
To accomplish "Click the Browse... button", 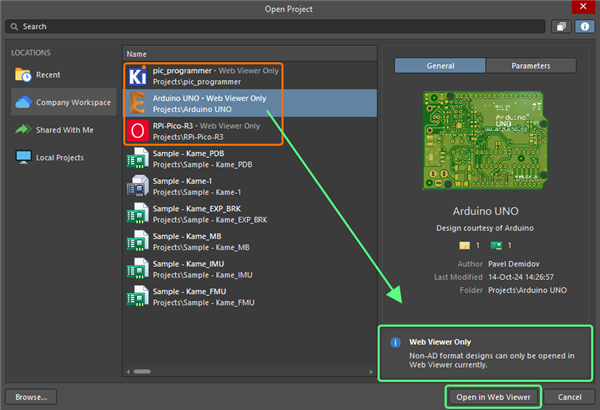I will click(x=32, y=396).
